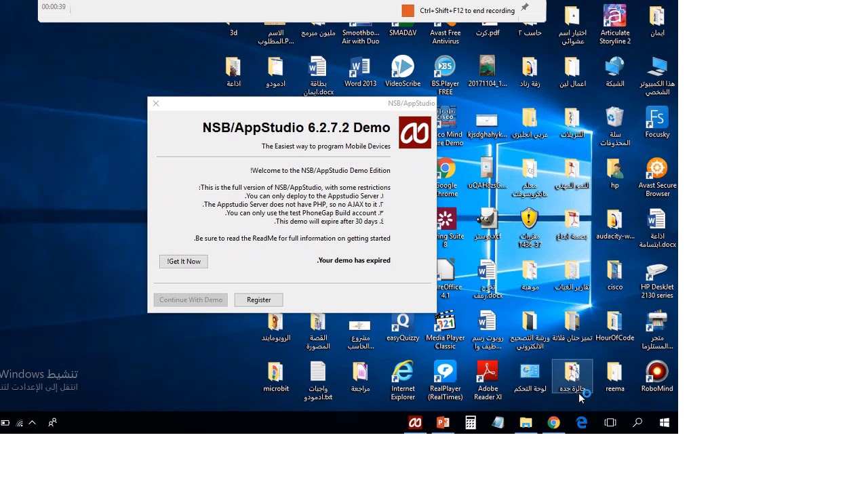Screen dimensions: 868x488
Task: Open File Explorer from the taskbar
Action: pyautogui.click(x=526, y=422)
